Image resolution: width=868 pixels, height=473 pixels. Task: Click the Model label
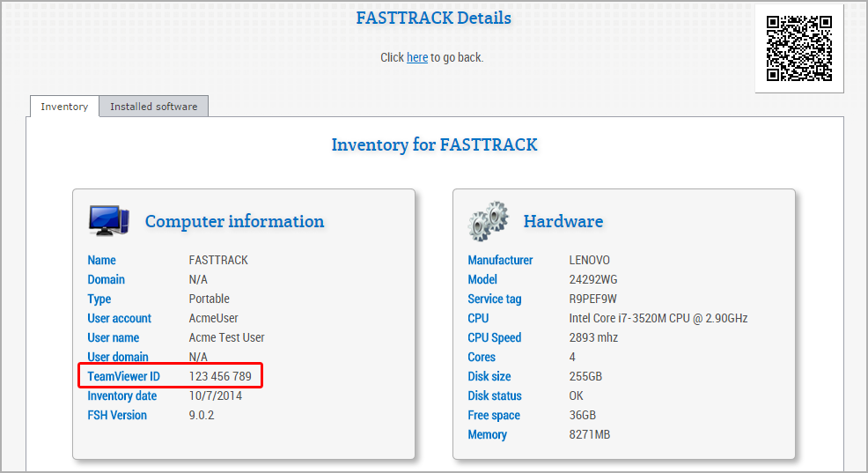point(482,280)
